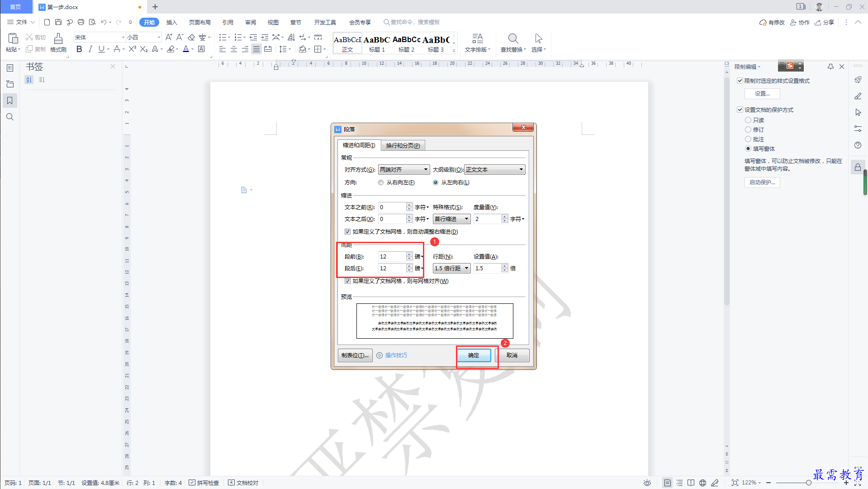Select right-to-left direction radio
The width and height of the screenshot is (868, 489).
pyautogui.click(x=381, y=182)
